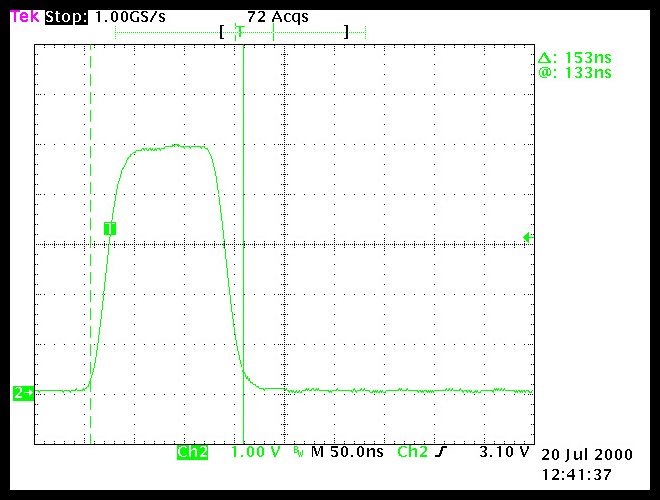Click the solid vertical cursor line
The height and width of the screenshot is (500, 660).
click(x=243, y=244)
